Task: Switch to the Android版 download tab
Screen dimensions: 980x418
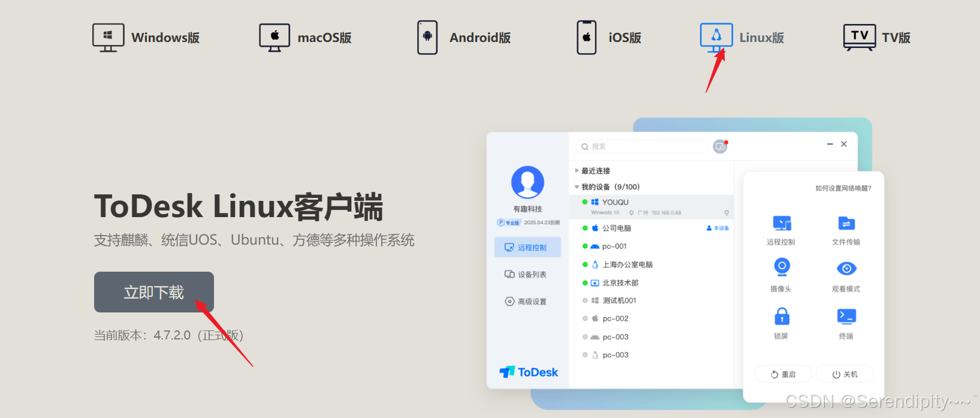Action: pyautogui.click(x=464, y=38)
